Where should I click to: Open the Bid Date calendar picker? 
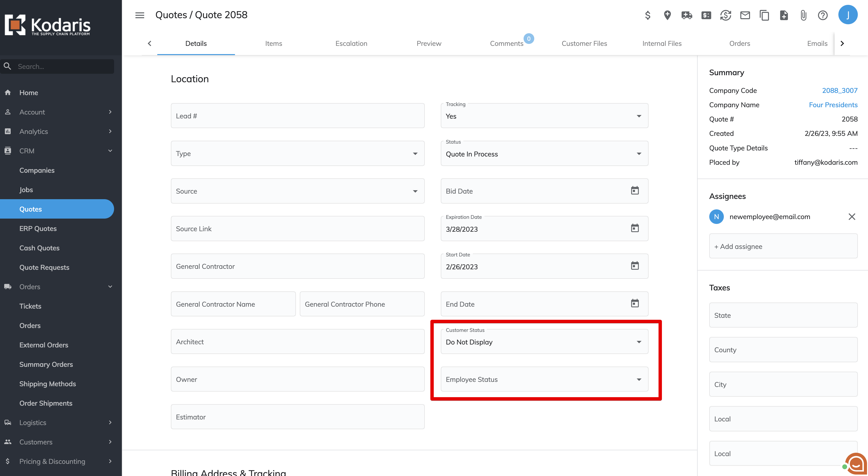tap(635, 191)
